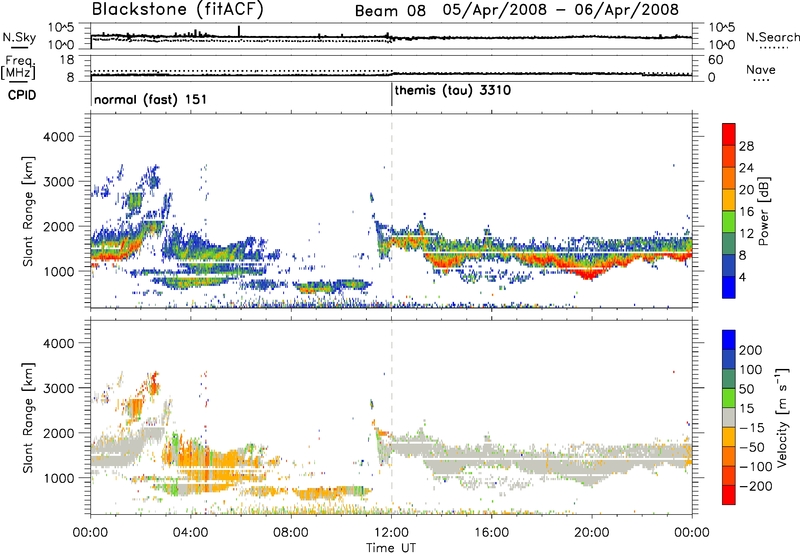Click the '3000' tick of power panel
Image resolution: width=800 pixels, height=554 pixels.
pyautogui.click(x=58, y=182)
